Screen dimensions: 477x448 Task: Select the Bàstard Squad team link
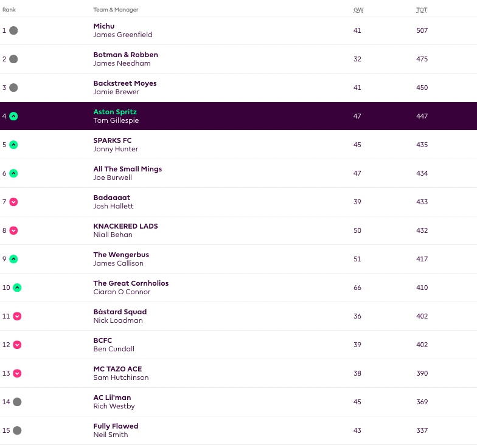[x=120, y=312]
